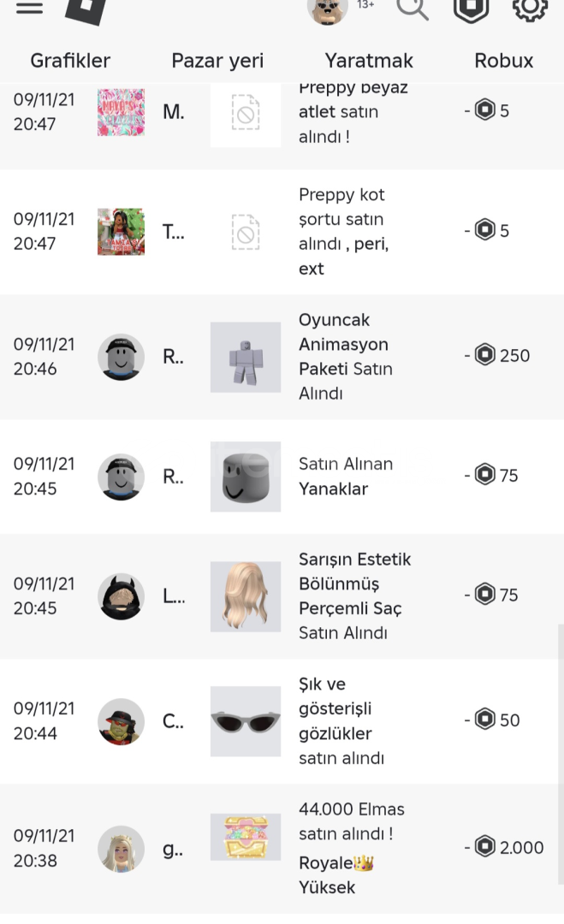Viewport: 564px width, 924px height.
Task: Open the hamburger navigation menu
Action: click(29, 7)
